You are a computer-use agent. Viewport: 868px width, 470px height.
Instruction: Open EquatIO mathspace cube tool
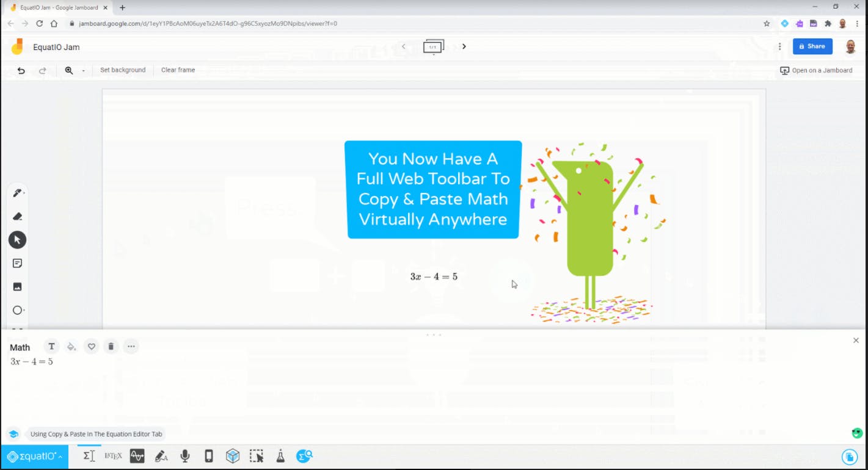[233, 455]
